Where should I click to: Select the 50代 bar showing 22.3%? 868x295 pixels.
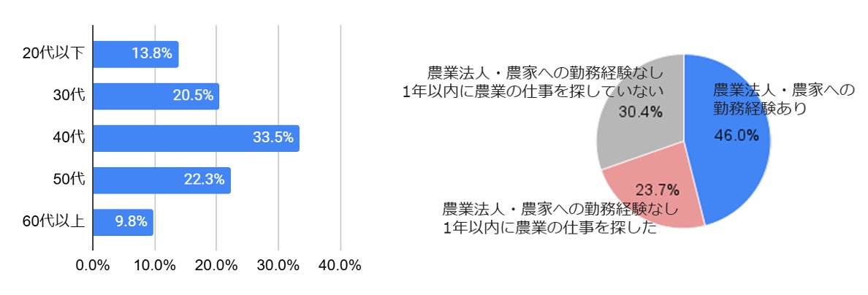161,180
